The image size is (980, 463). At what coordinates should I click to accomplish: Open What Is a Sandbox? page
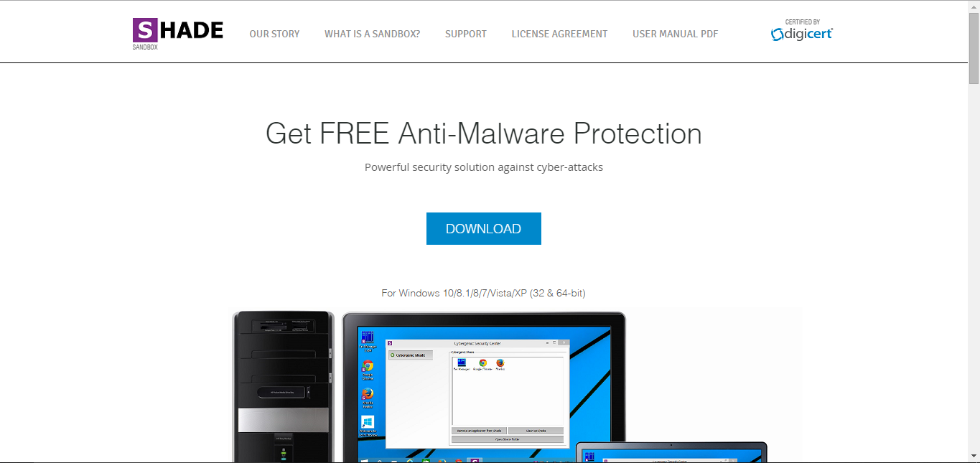tap(372, 34)
